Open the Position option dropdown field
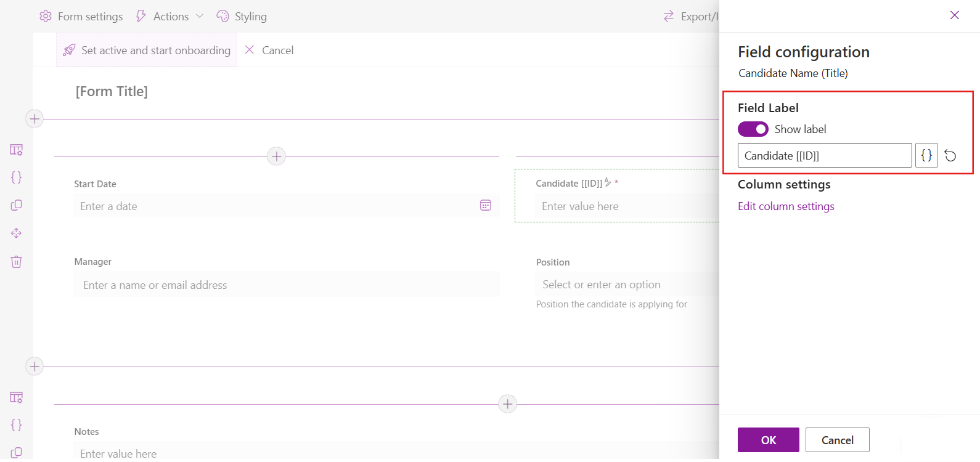 [626, 285]
